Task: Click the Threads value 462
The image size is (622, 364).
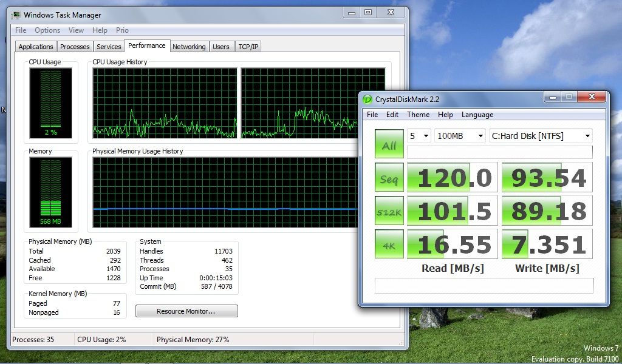Action: coord(227,260)
